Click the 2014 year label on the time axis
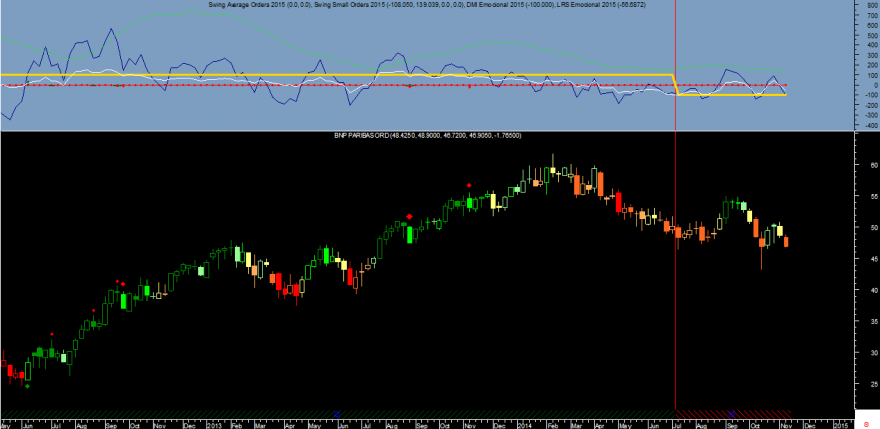Screen dimensions: 880x429 click(x=524, y=425)
